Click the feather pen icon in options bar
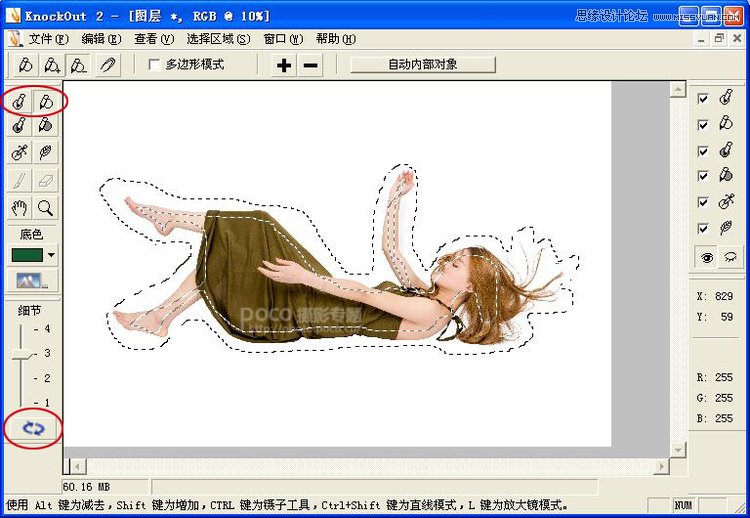Screen dimensions: 750x518 [108, 65]
